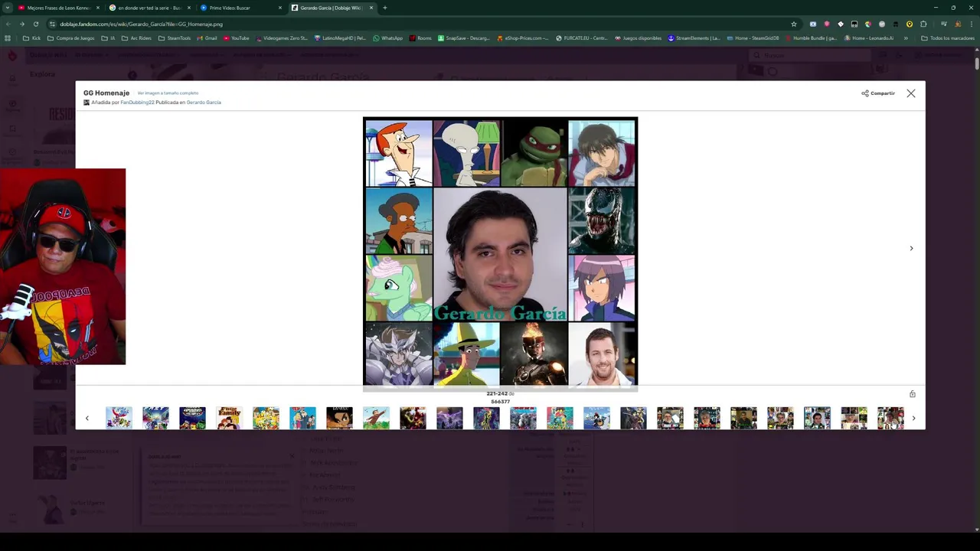Open the apps grid shortcut in bookmarks bar
The height and width of the screenshot is (551, 980).
pos(8,38)
